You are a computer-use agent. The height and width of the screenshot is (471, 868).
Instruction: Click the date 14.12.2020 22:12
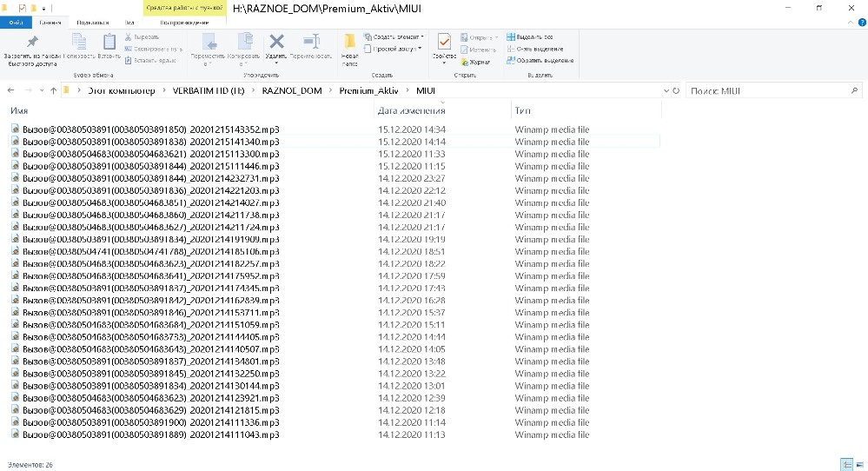(x=411, y=190)
